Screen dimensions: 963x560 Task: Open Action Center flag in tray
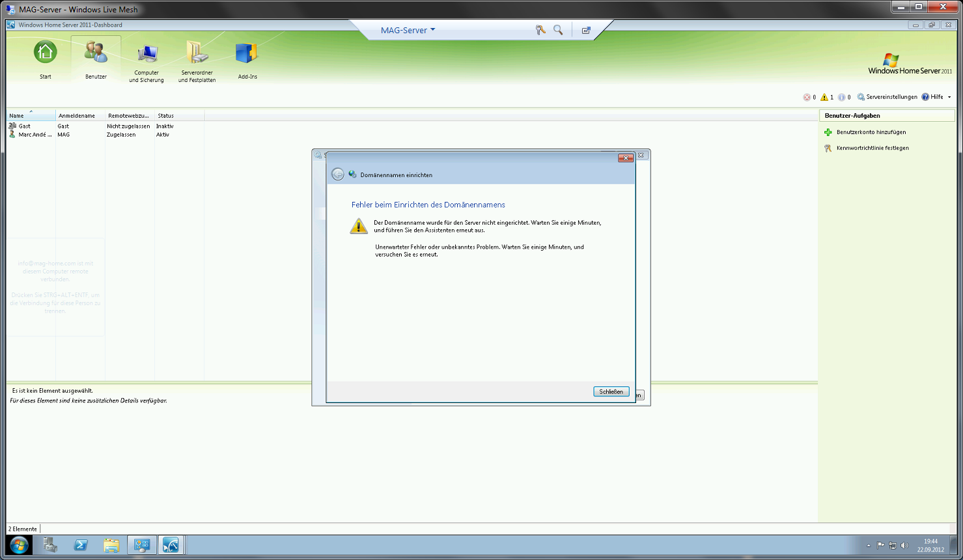click(881, 546)
